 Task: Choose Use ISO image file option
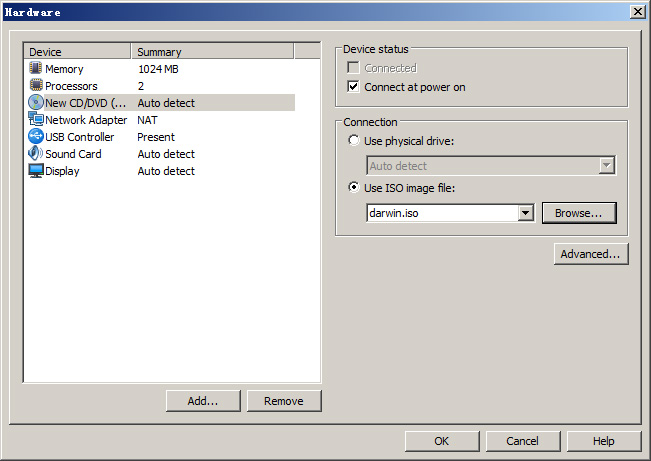click(x=353, y=187)
